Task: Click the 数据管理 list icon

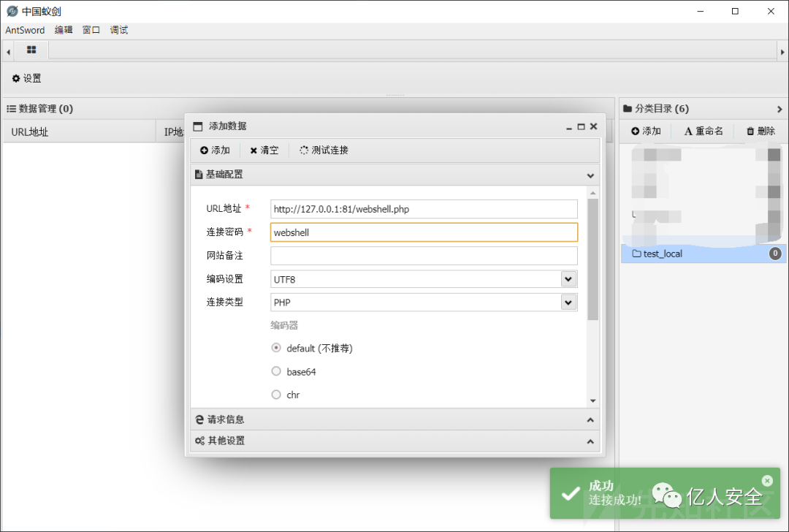Action: tap(11, 109)
